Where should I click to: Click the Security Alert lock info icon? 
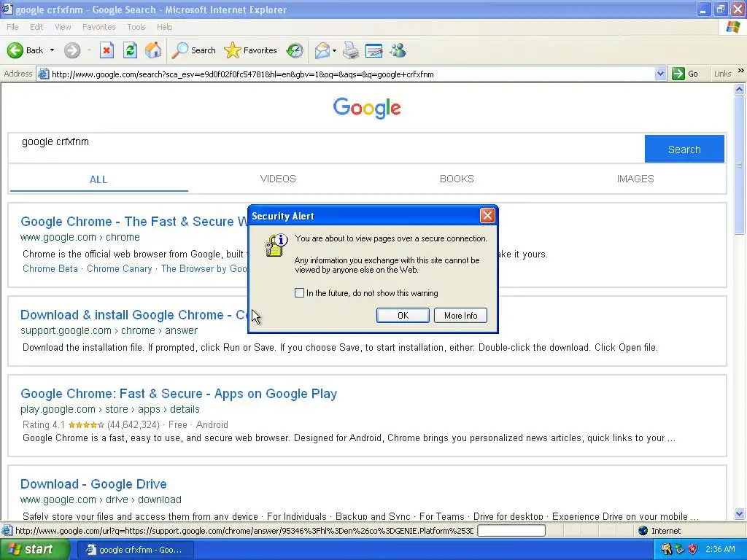[x=276, y=245]
